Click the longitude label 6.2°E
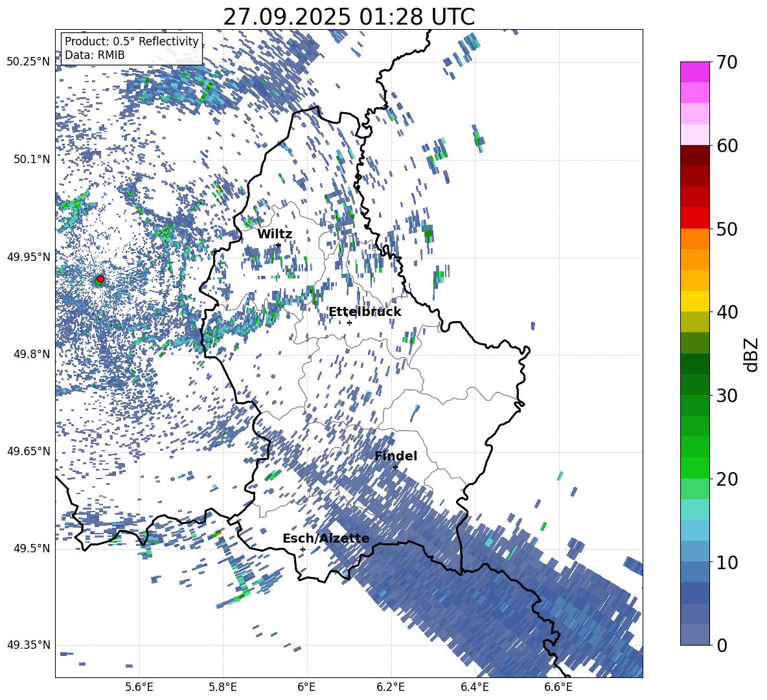Screen dimensions: 767x700 (391, 687)
